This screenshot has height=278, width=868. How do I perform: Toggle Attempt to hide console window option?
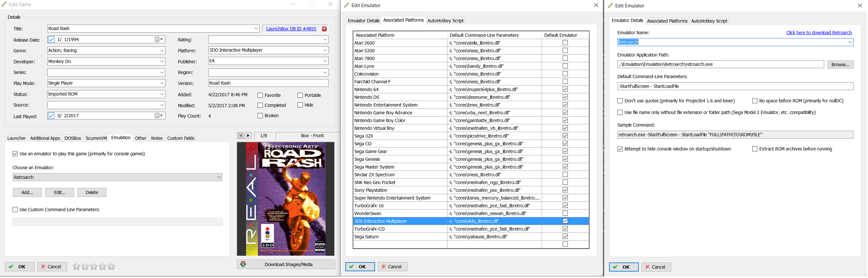click(x=620, y=149)
